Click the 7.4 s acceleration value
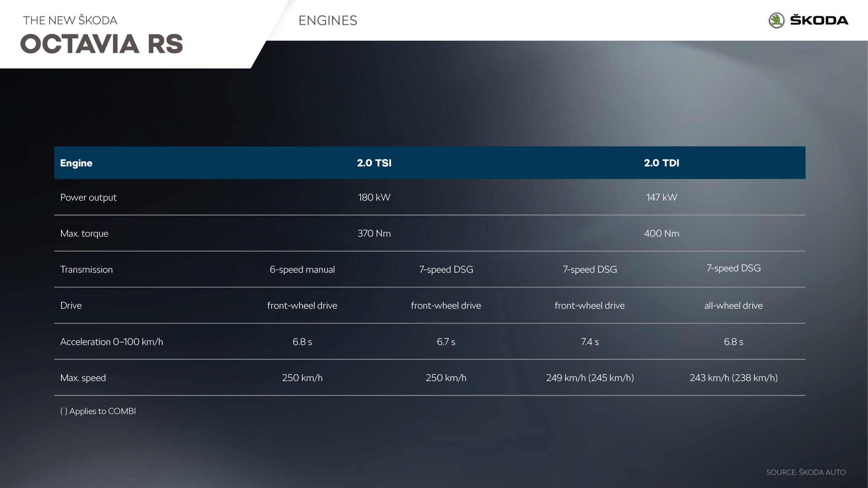Screen dimensions: 868x488 tap(590, 342)
